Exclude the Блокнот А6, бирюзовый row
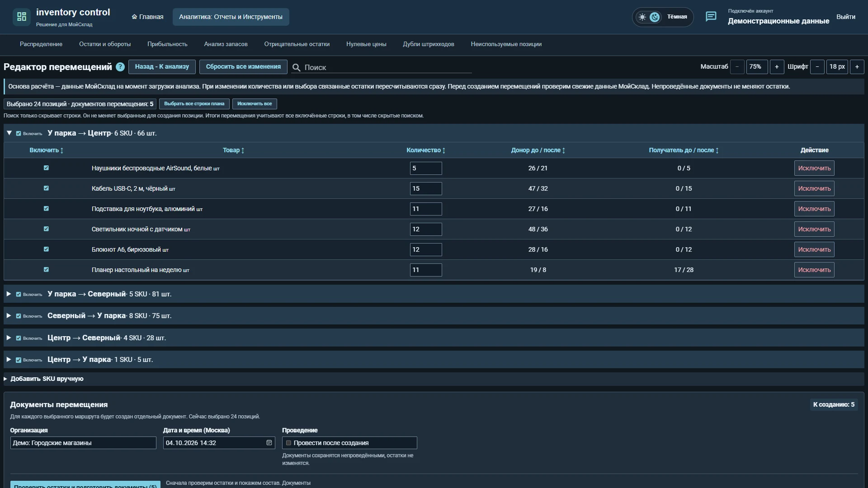Image resolution: width=868 pixels, height=488 pixels. pyautogui.click(x=814, y=249)
